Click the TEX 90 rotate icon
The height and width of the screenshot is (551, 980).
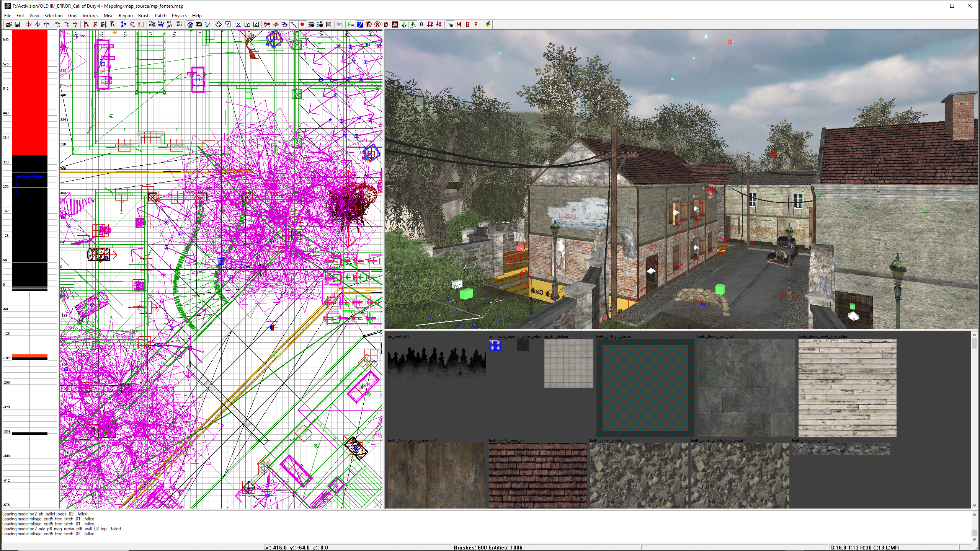click(x=170, y=24)
